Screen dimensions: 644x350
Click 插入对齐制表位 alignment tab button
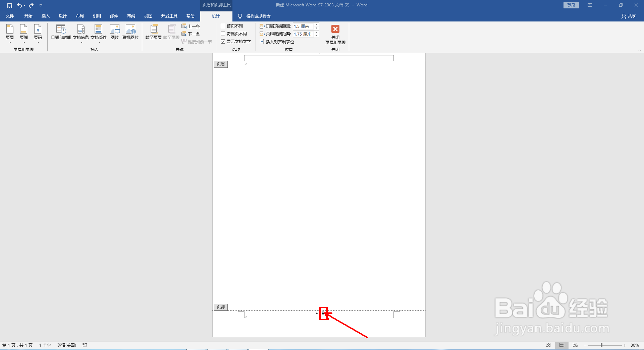tap(277, 42)
